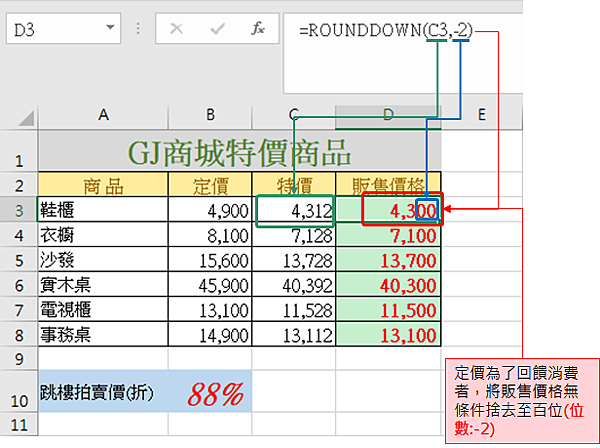
Task: Select column E header
Action: click(x=482, y=115)
